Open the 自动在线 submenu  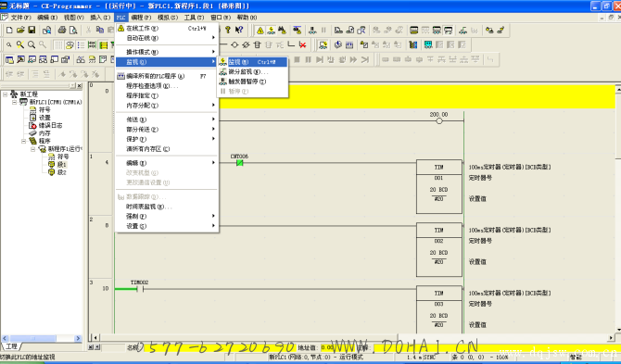[167, 38]
